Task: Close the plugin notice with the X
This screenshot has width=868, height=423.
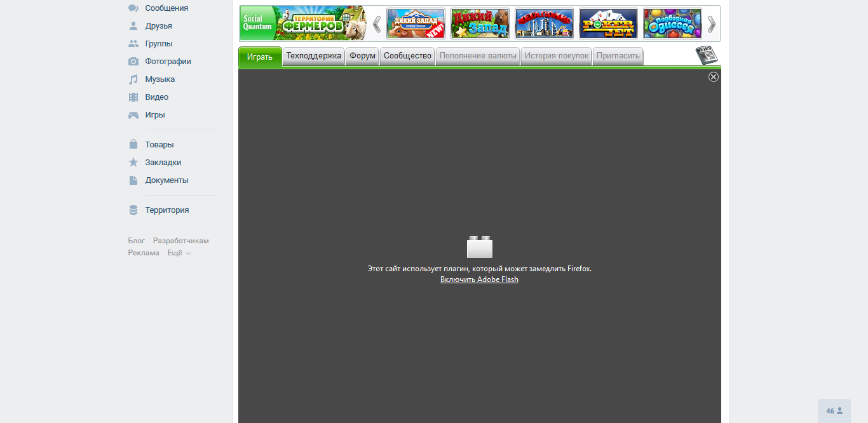Action: click(714, 77)
